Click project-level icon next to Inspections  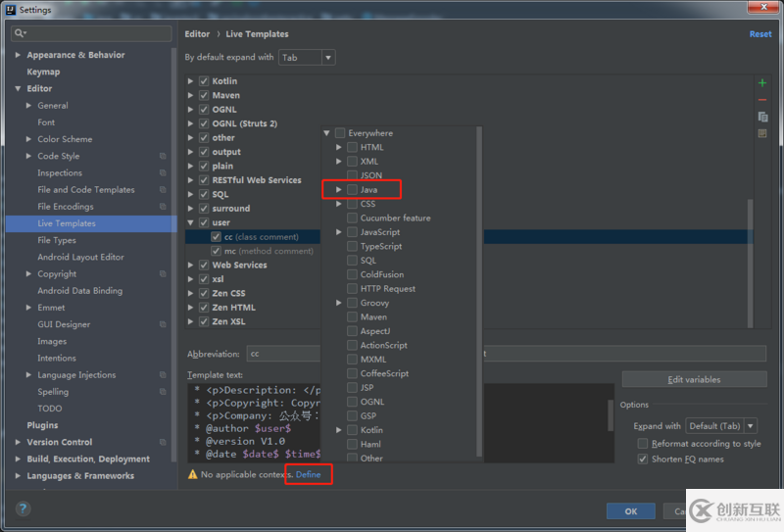pos(163,173)
